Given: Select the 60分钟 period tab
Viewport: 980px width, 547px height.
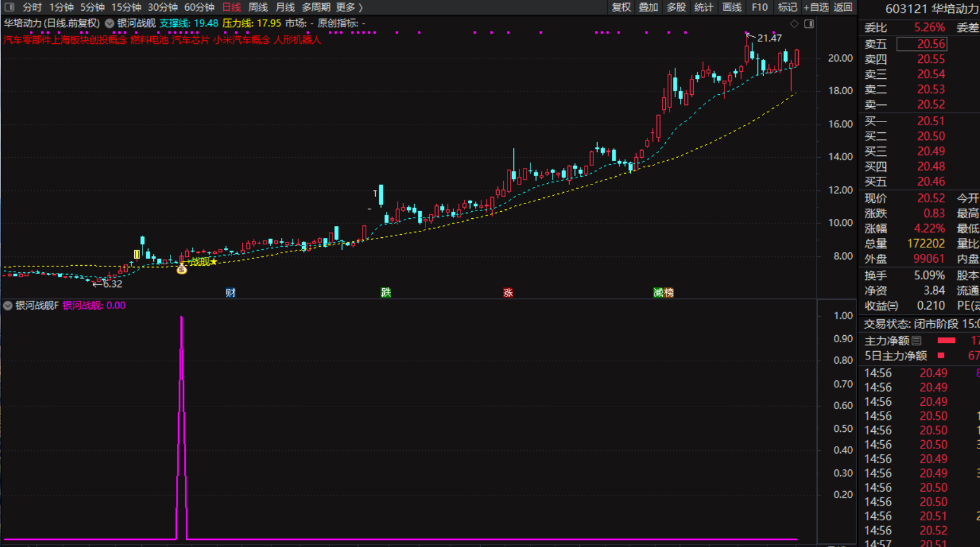Looking at the screenshot, I should pyautogui.click(x=198, y=7).
